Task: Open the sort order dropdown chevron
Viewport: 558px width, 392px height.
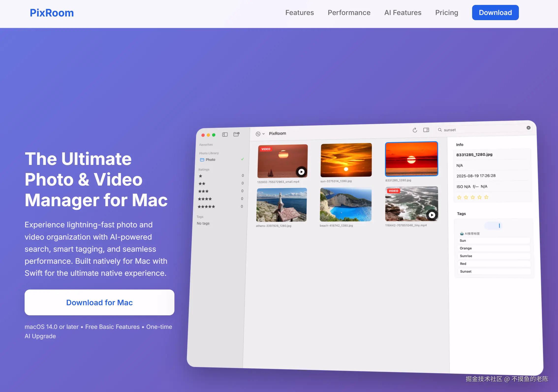Action: [x=263, y=134]
